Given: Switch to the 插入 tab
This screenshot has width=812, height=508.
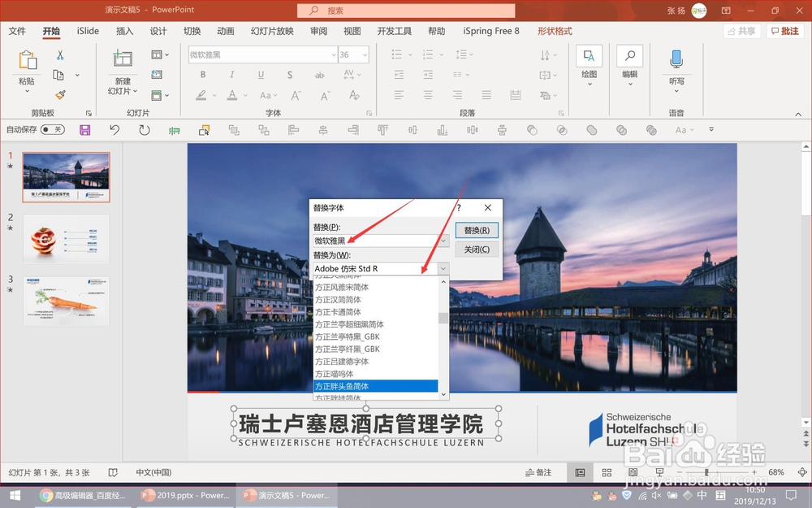Looking at the screenshot, I should (x=124, y=31).
